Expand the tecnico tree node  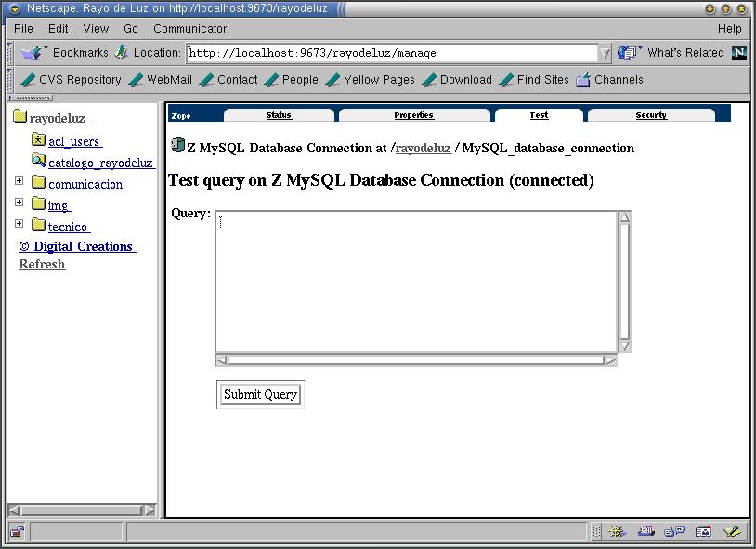coord(19,223)
